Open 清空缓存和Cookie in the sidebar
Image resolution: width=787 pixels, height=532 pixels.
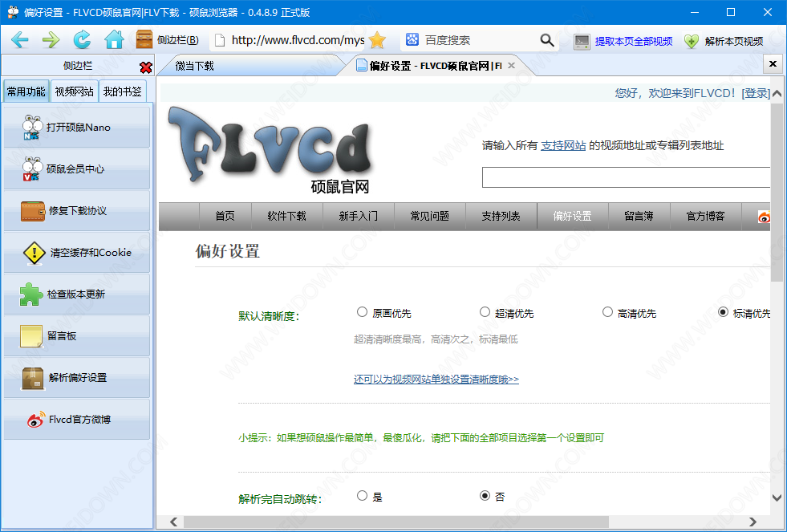77,253
